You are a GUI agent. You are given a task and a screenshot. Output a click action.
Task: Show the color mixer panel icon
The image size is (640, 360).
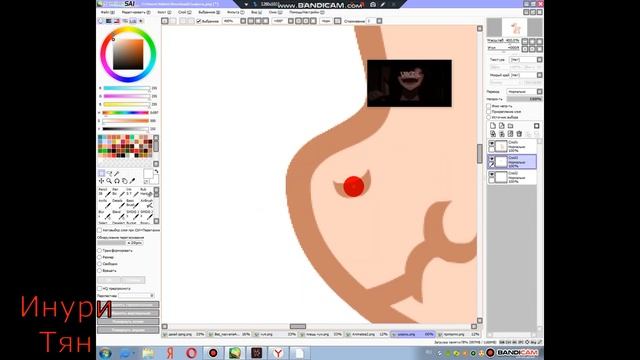(125, 21)
